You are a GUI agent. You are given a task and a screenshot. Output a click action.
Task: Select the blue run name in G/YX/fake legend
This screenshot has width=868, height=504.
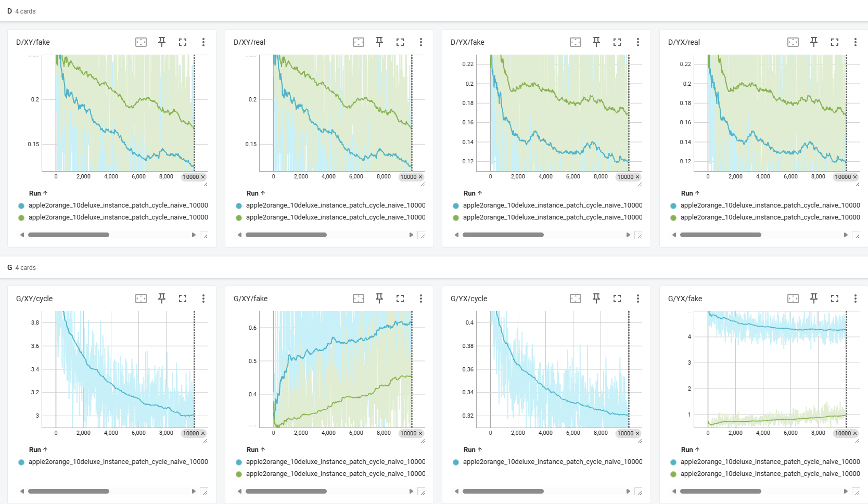[770, 462]
